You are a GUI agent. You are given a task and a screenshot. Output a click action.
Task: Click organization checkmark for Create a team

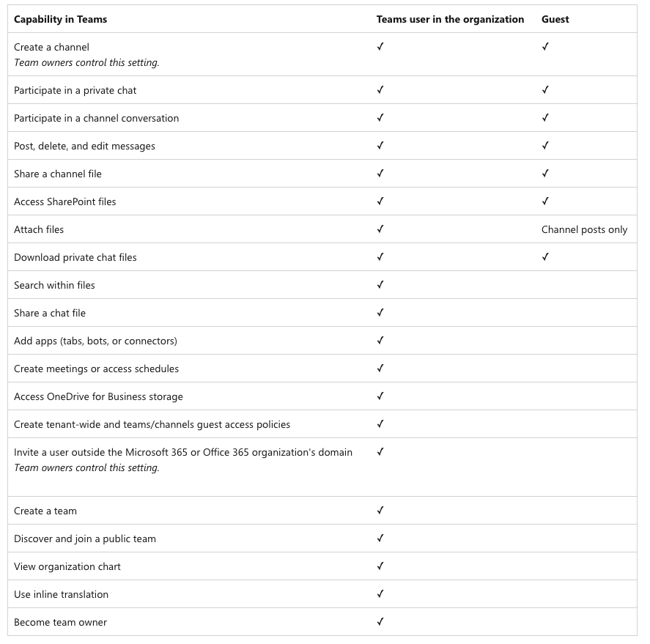pyautogui.click(x=380, y=510)
